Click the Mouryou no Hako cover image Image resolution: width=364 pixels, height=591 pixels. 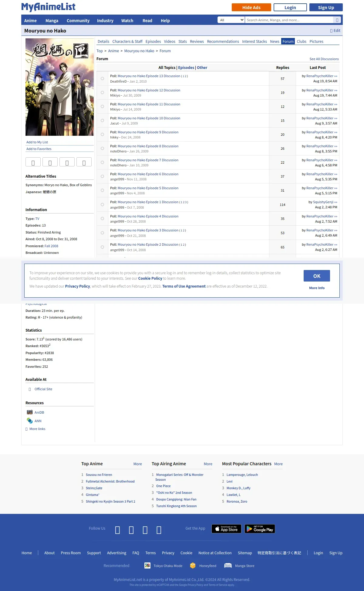tap(59, 87)
